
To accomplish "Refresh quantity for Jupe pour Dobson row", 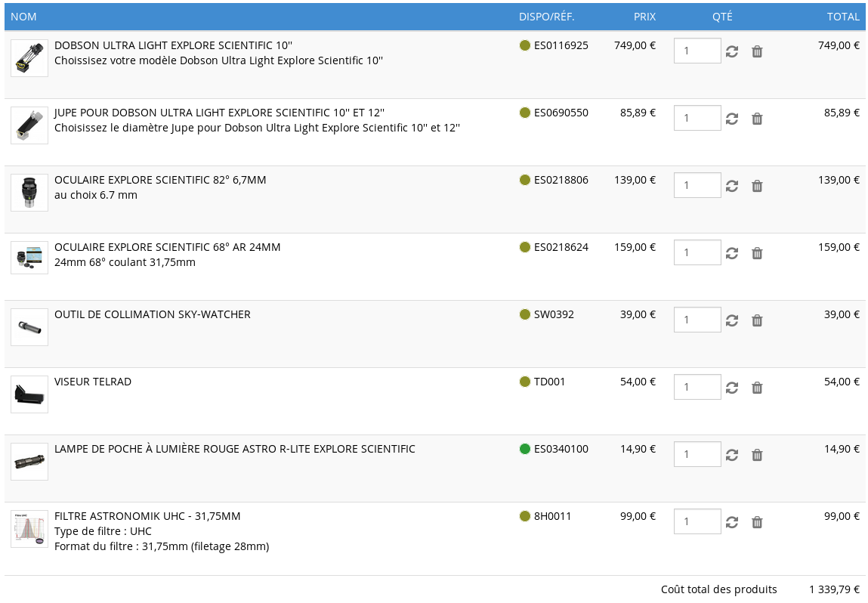I will pyautogui.click(x=732, y=119).
